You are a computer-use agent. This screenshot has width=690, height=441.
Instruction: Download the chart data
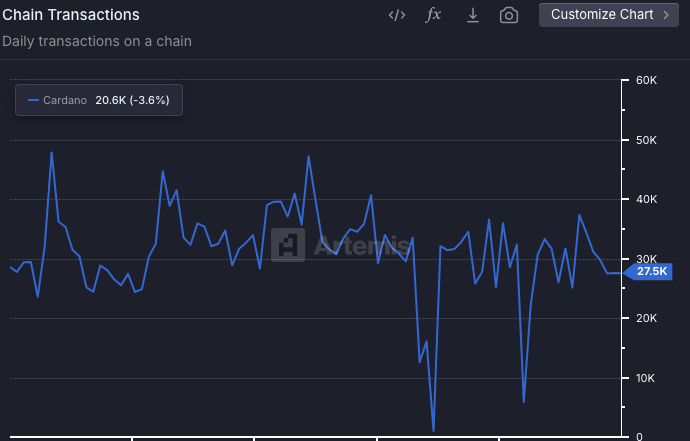[473, 15]
